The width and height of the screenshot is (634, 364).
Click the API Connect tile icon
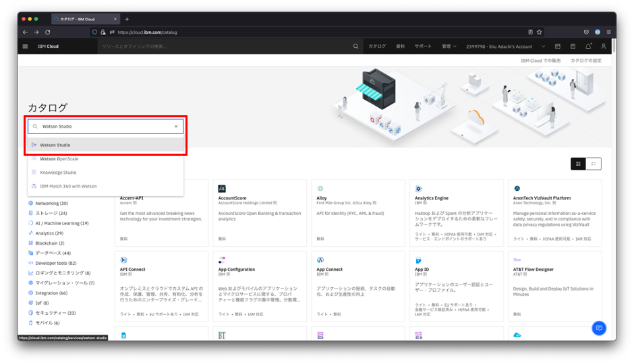point(123,260)
